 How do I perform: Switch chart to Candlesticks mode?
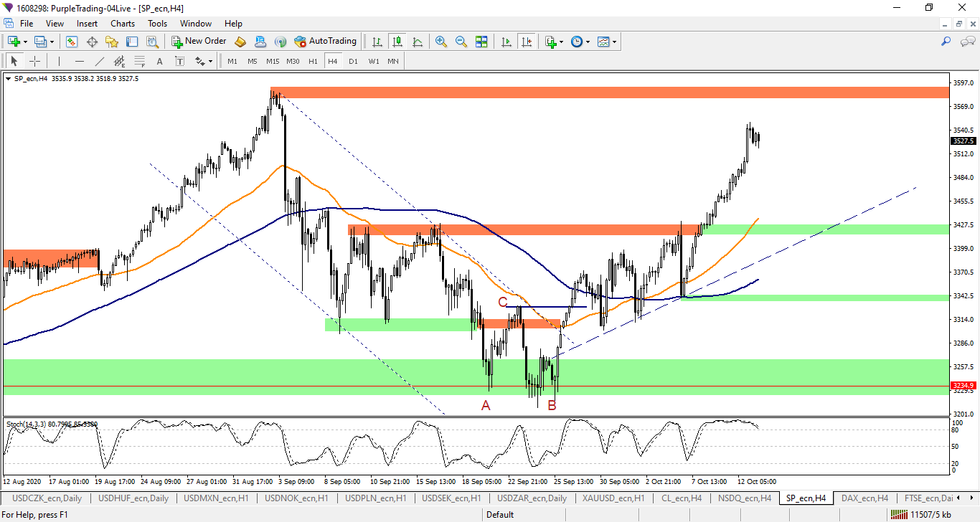coord(397,42)
